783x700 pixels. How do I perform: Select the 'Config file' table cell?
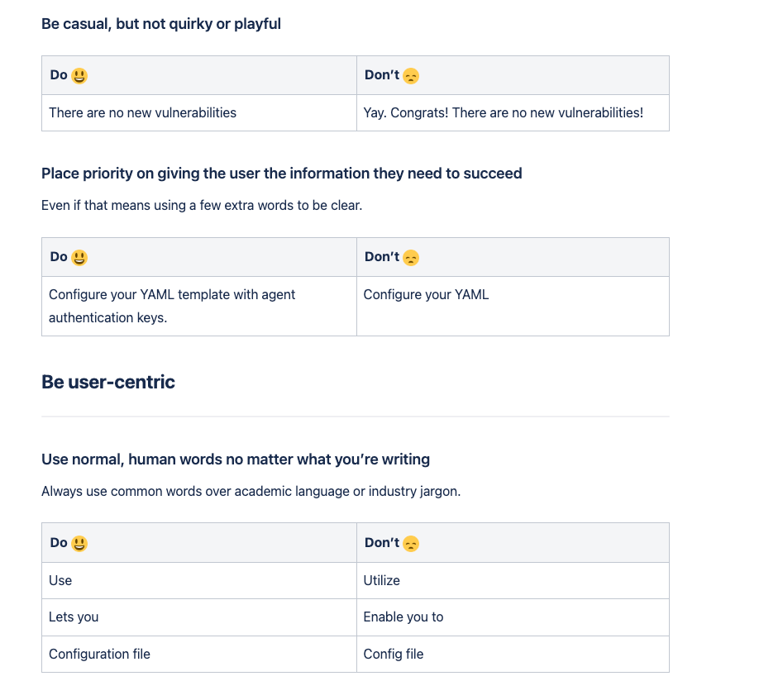[x=513, y=654]
